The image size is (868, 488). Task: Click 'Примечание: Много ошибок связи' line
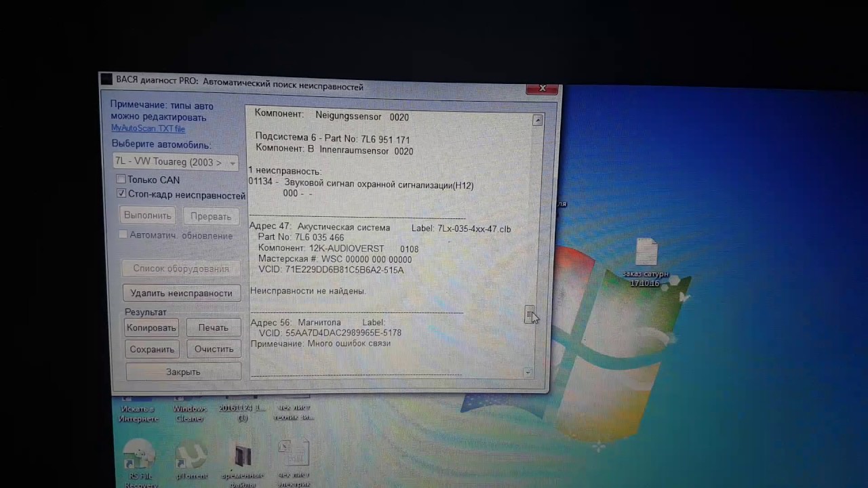(321, 344)
